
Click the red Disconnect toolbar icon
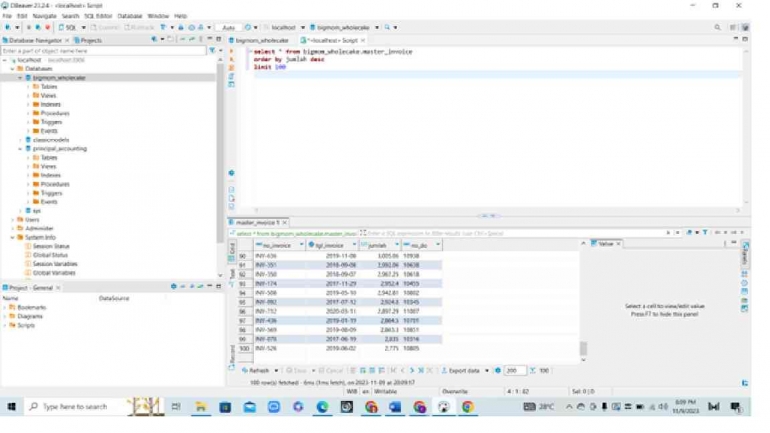click(x=48, y=27)
